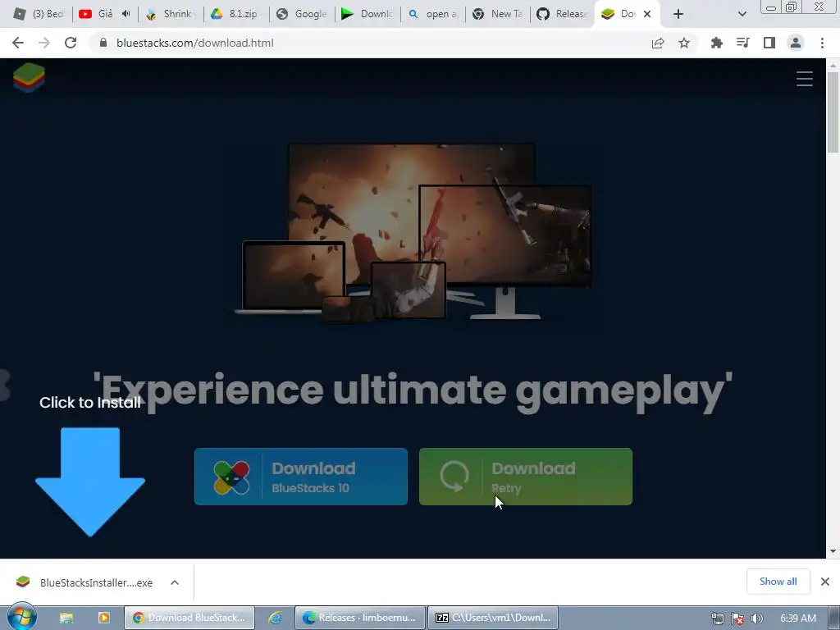Open Internet Explorer taskbar icon

pyautogui.click(x=275, y=618)
